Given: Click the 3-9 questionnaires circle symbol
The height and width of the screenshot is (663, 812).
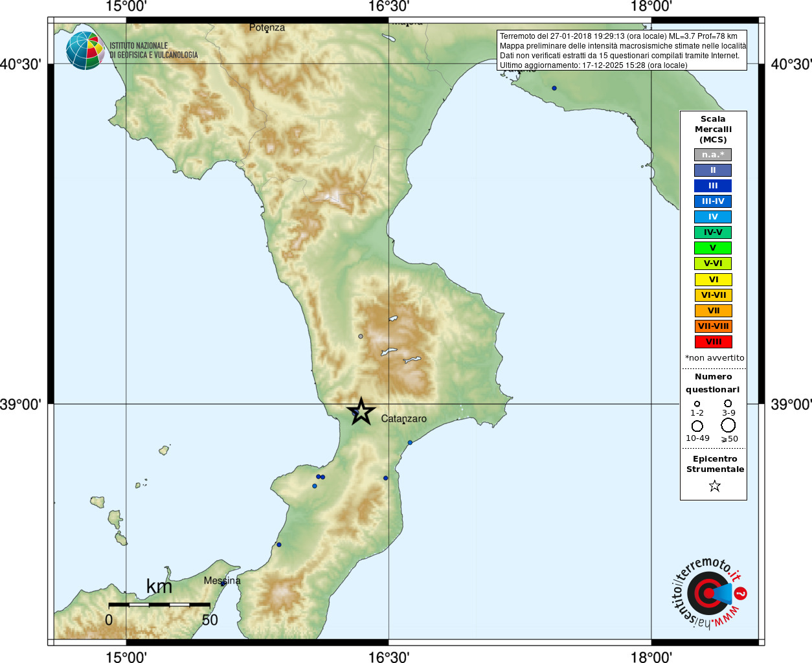Looking at the screenshot, I should [x=728, y=403].
